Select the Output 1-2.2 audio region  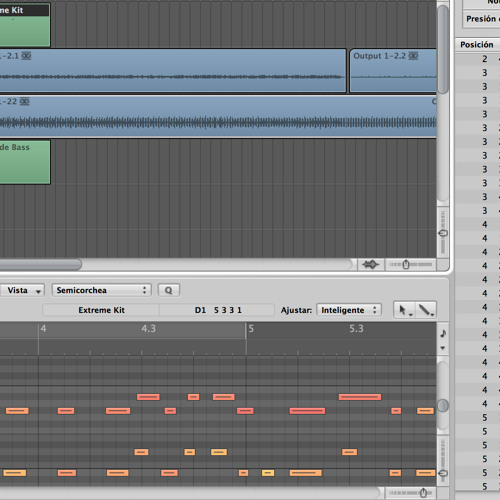(x=393, y=71)
